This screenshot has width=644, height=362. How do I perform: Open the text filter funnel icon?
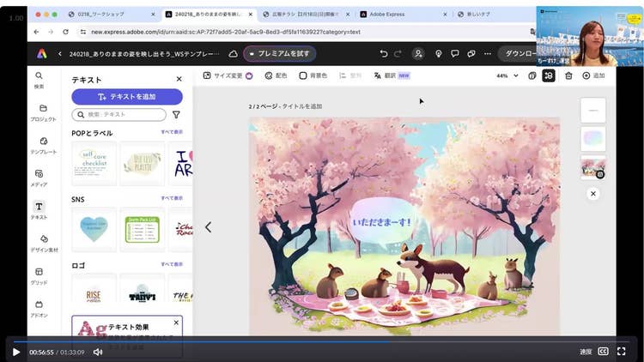click(x=176, y=115)
